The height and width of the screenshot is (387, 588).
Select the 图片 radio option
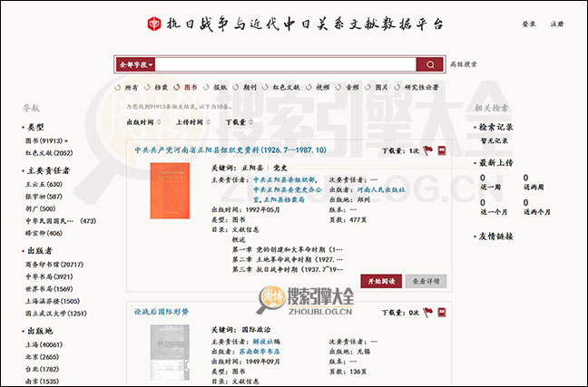coord(377,87)
